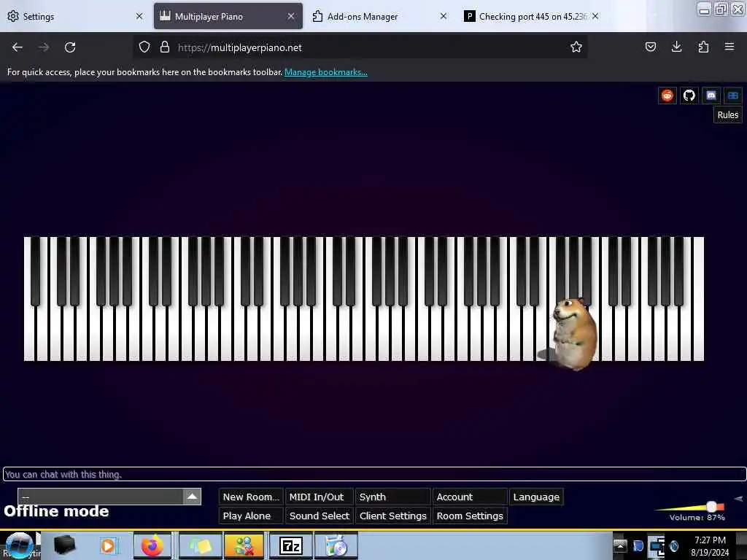The width and height of the screenshot is (747, 560).
Task: Open Firefox from the taskbar
Action: point(152,545)
